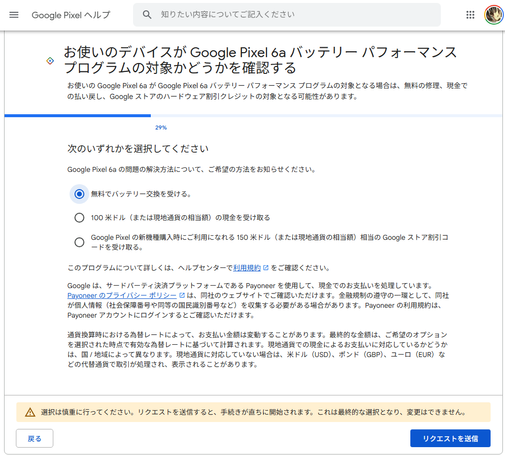Open Payoneer のプライバシー ポリシー link
Viewport: 505px width, 456px height.
click(122, 296)
